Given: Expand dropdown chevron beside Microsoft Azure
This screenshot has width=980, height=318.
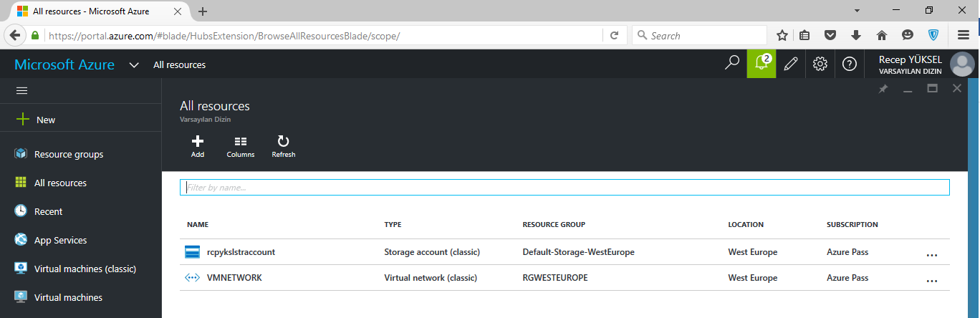Looking at the screenshot, I should tap(133, 64).
